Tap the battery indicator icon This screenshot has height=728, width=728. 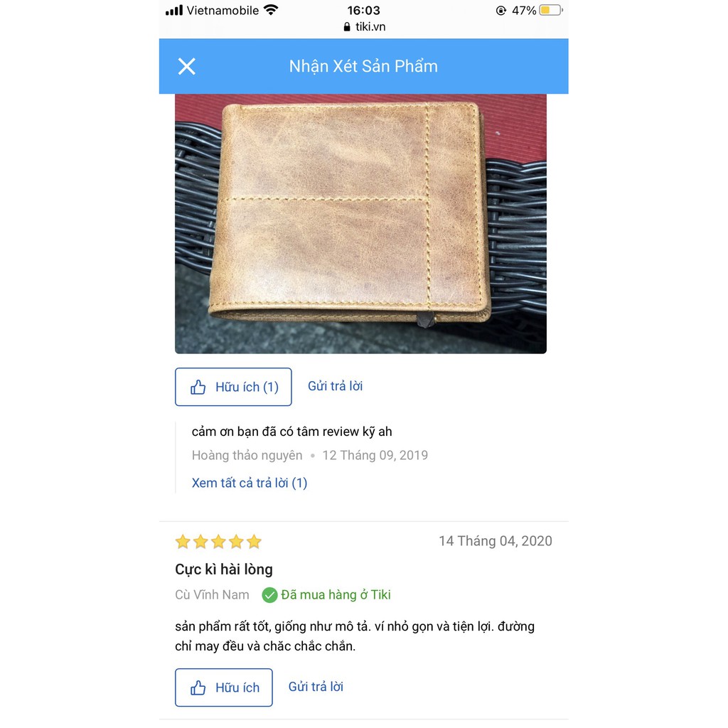(x=551, y=10)
